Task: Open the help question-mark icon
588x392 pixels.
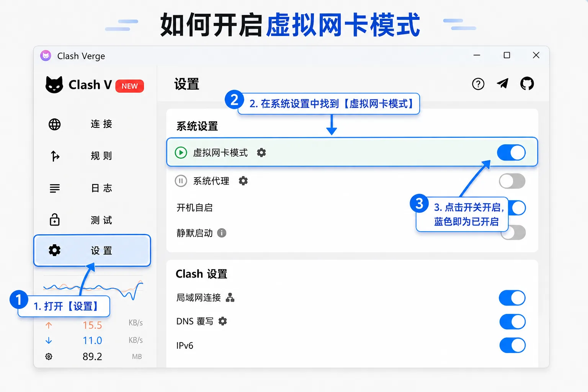Action: tap(478, 84)
